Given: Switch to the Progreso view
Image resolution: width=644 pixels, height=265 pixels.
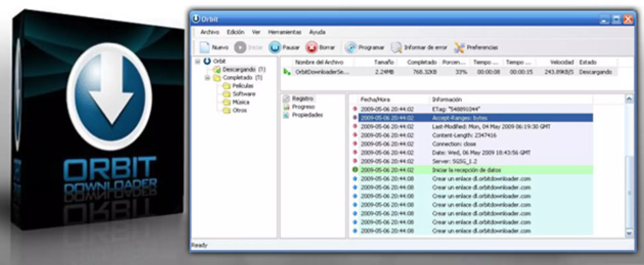Looking at the screenshot, I should [x=303, y=107].
